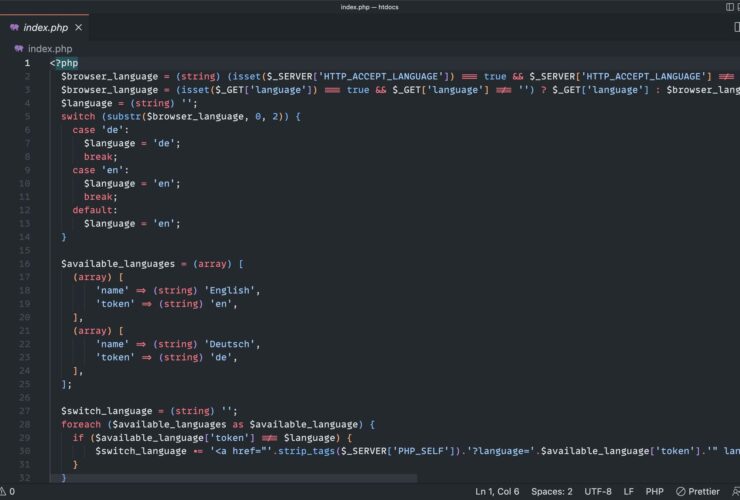Screen dimensions: 740x500
Task: Click the substr function on line 5
Action: tap(124, 117)
